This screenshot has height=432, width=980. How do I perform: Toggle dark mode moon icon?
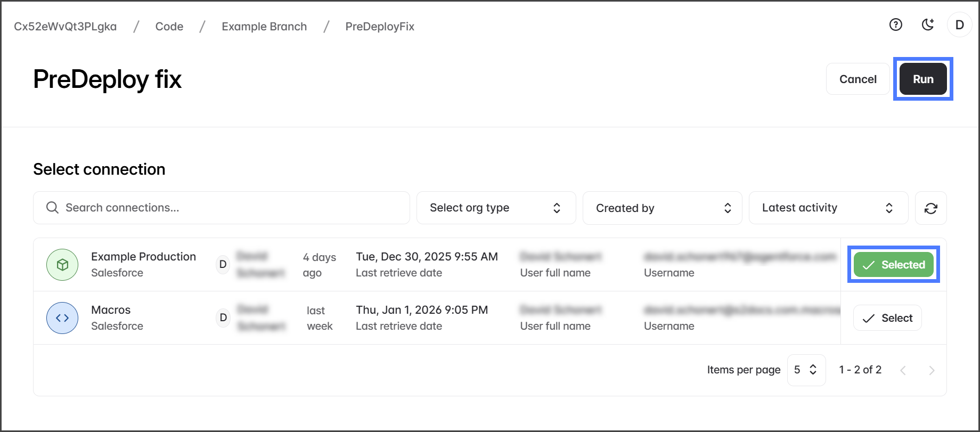(x=928, y=25)
